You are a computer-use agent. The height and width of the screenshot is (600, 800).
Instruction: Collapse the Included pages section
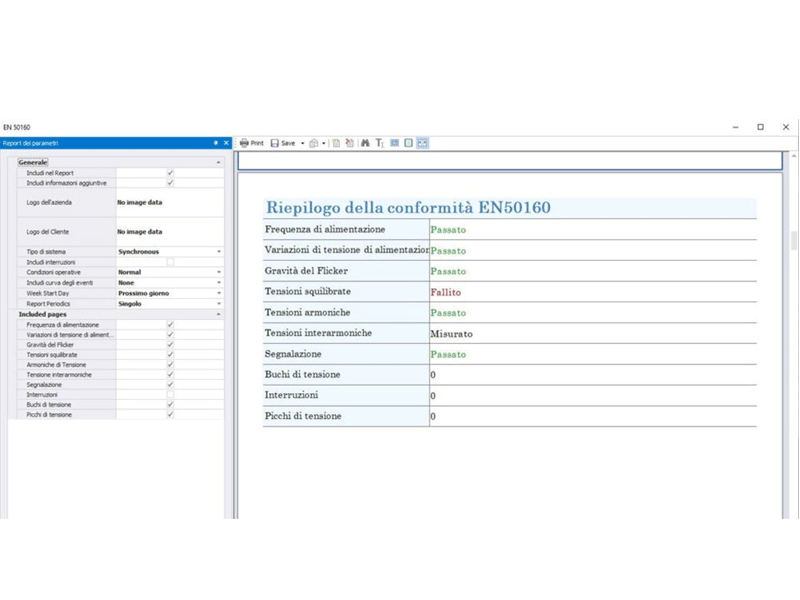point(218,314)
